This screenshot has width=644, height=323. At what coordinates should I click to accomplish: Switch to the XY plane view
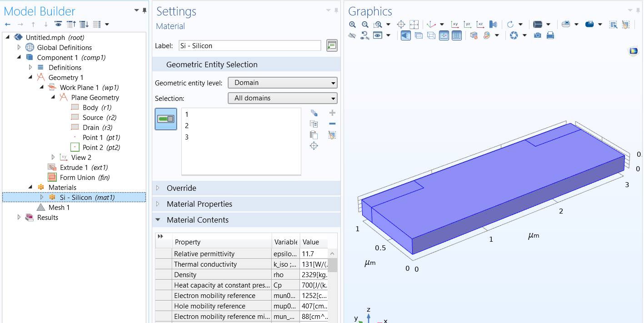454,25
